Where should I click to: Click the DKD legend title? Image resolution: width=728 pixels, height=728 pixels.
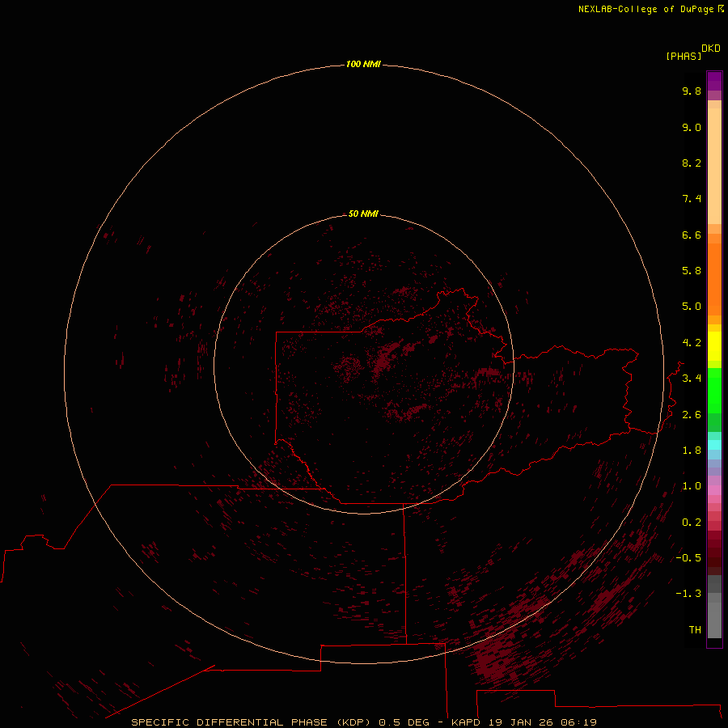pyautogui.click(x=711, y=49)
